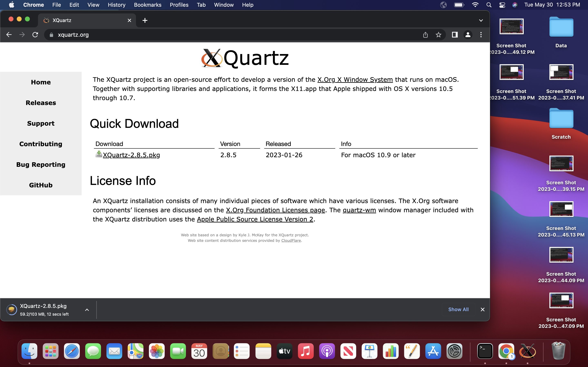Open Chrome side panel icon

tap(455, 35)
